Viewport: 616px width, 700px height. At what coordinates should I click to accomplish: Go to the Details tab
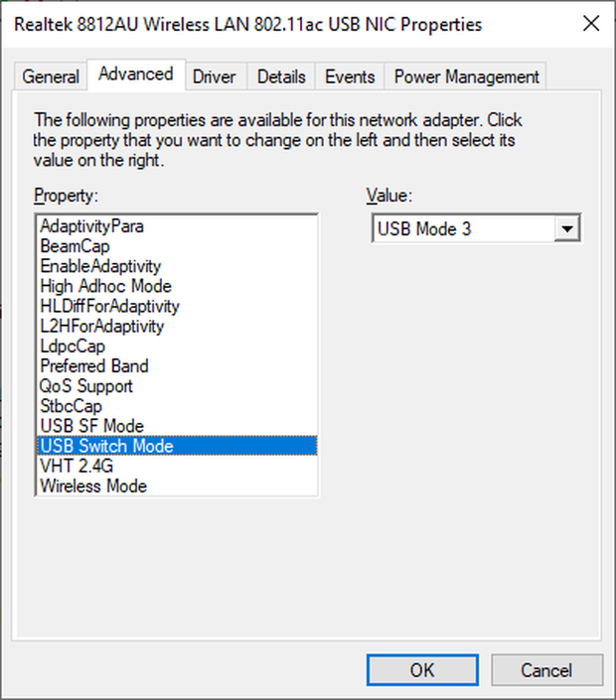[x=281, y=76]
